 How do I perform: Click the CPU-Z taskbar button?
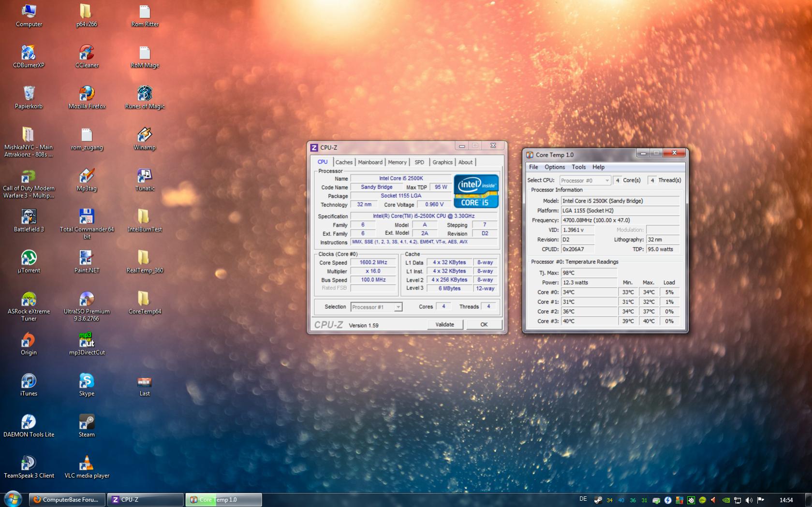[x=145, y=500]
